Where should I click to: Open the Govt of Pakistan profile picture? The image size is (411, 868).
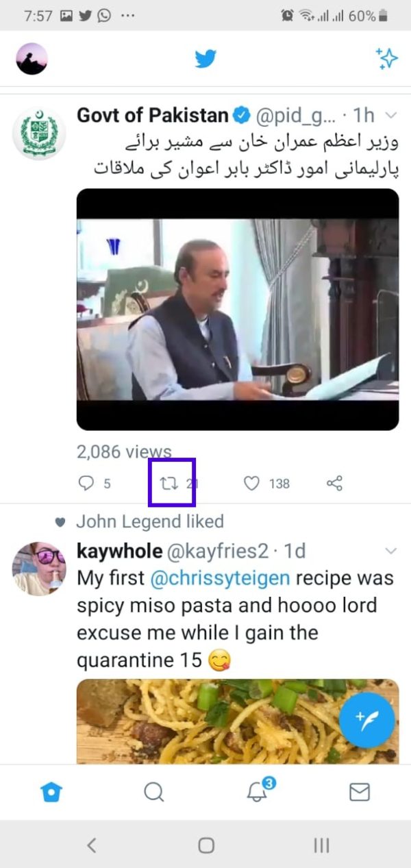(39, 133)
